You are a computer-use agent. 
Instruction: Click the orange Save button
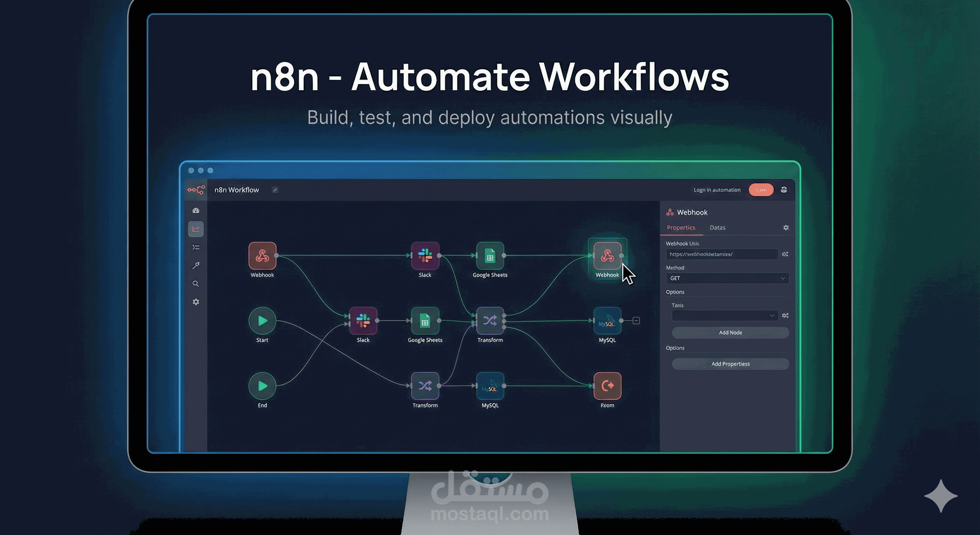pos(760,189)
